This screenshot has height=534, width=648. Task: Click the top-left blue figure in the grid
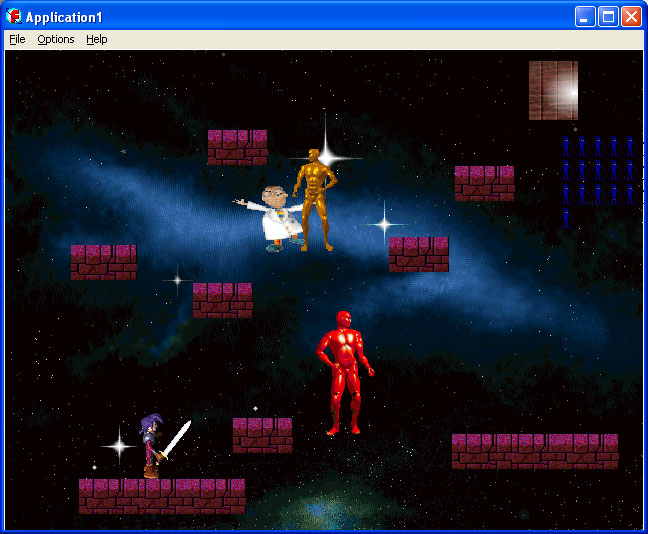coord(566,146)
